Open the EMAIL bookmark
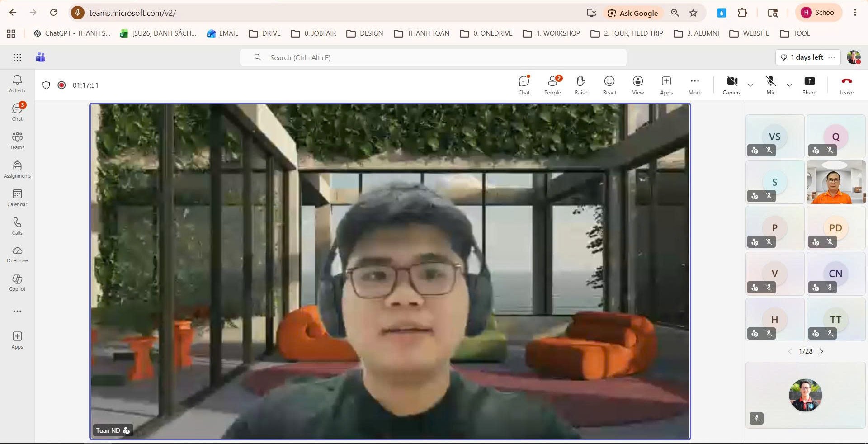The width and height of the screenshot is (868, 444). point(222,33)
